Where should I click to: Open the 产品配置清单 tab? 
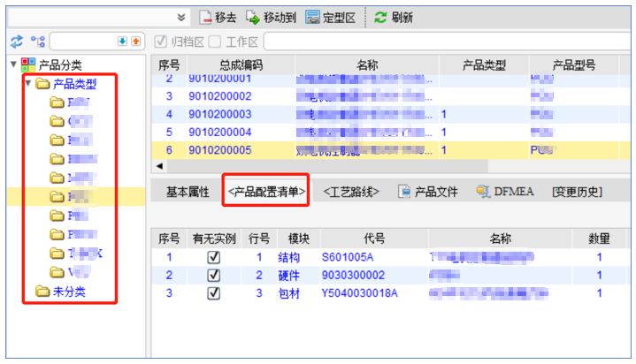point(265,191)
